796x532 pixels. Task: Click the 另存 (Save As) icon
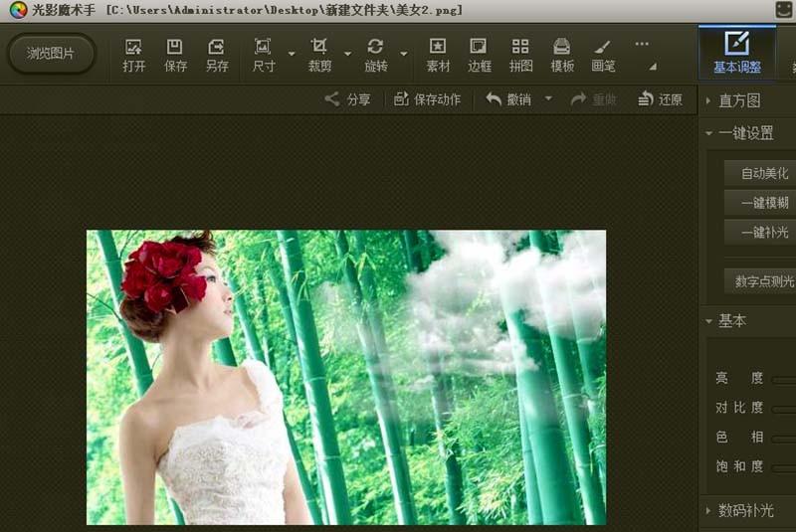pyautogui.click(x=216, y=54)
